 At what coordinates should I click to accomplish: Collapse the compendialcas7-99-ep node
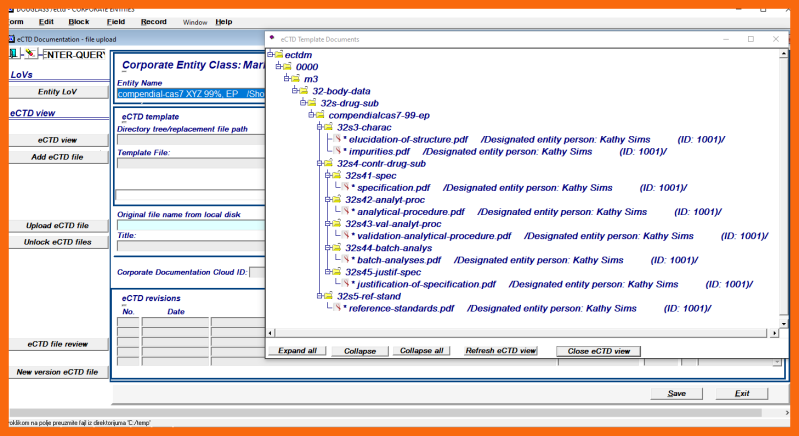[x=311, y=115]
